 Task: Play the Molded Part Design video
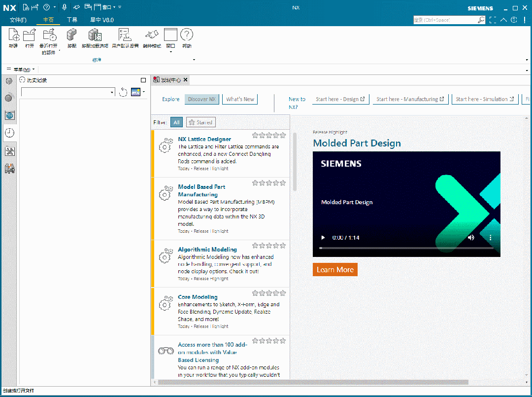click(x=323, y=237)
